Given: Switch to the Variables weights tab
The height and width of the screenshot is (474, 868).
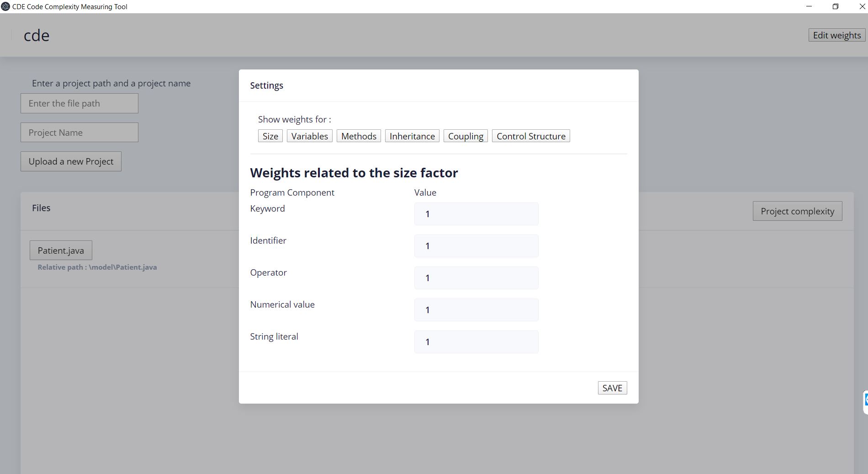Looking at the screenshot, I should click(x=309, y=136).
